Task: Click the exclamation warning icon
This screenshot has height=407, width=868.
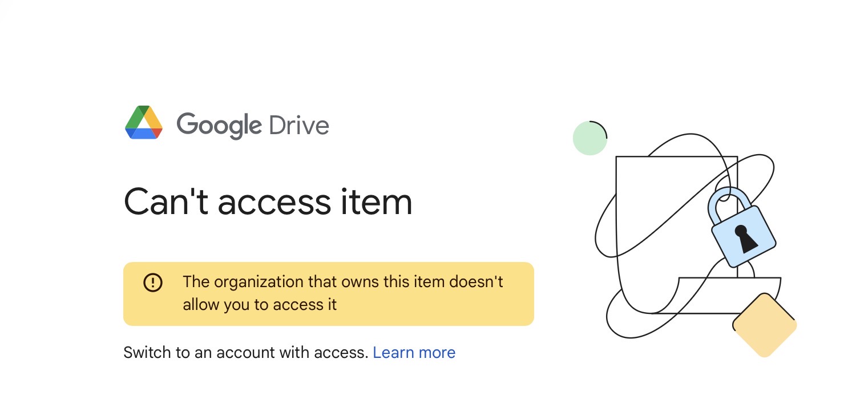Action: point(153,282)
